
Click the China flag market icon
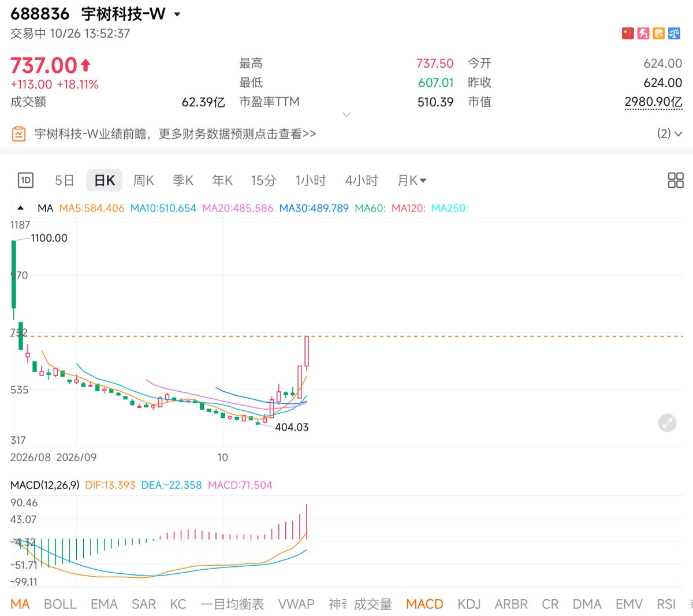point(628,34)
